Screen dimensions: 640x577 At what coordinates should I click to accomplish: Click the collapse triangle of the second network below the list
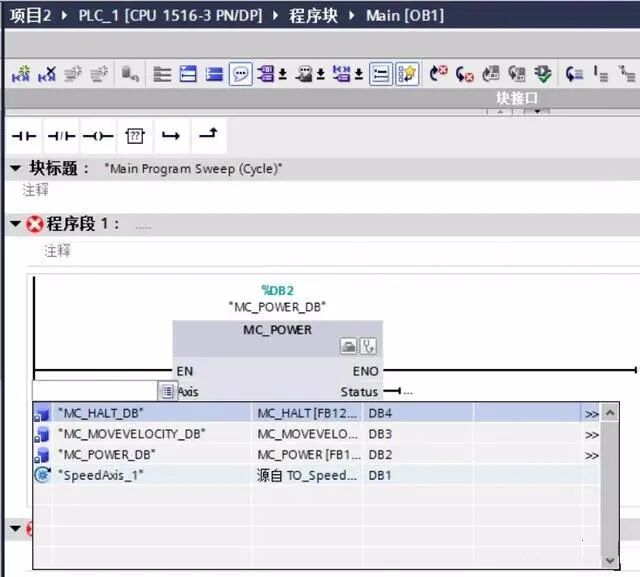(x=16, y=528)
